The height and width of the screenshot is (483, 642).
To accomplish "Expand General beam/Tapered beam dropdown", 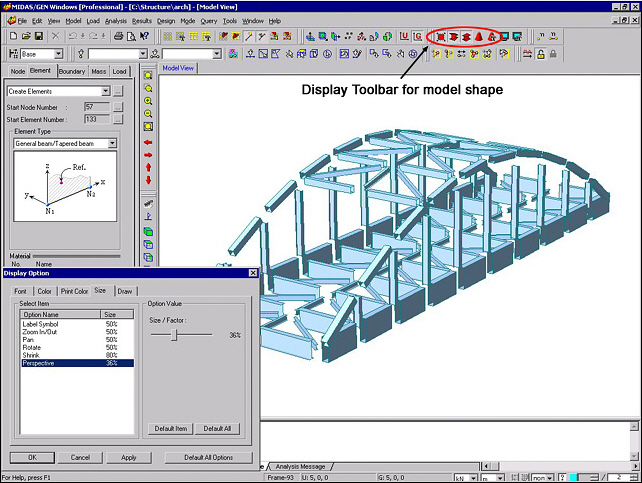I will 112,143.
